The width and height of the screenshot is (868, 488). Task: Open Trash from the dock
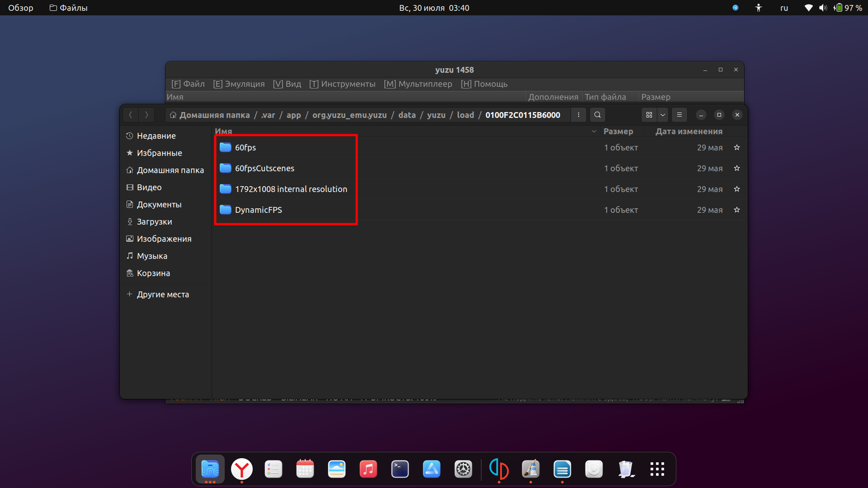click(x=626, y=469)
